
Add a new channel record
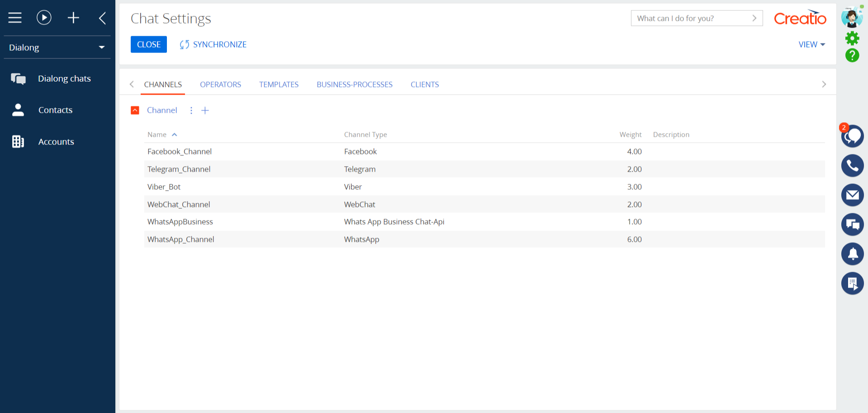(205, 110)
